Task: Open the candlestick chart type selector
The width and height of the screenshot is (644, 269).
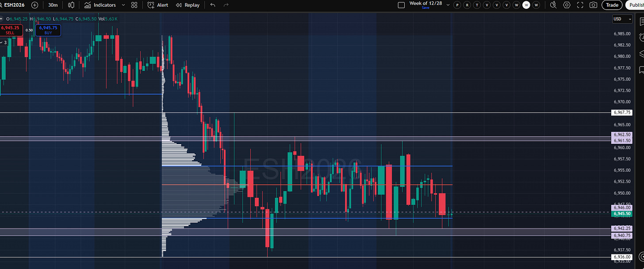Action: point(71,5)
